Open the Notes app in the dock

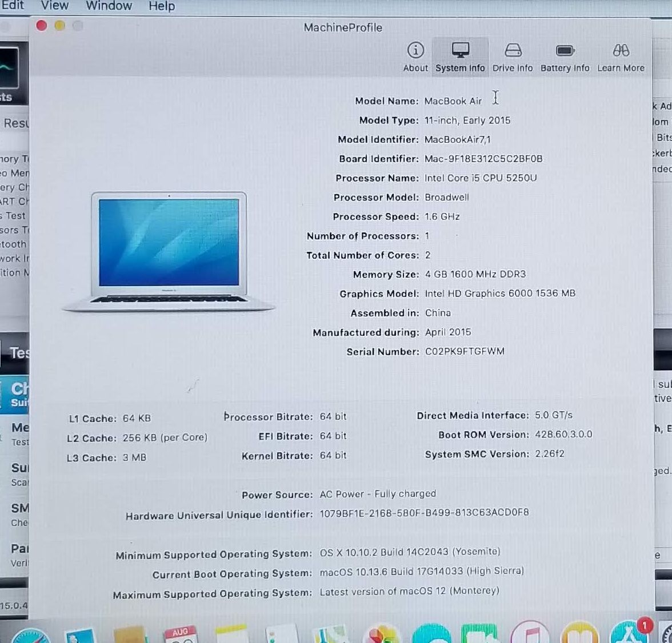click(231, 635)
